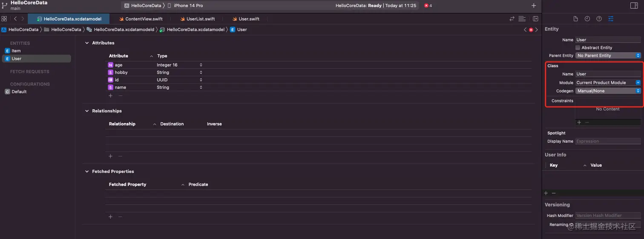644x239 pixels.
Task: Add a new editor pane on the right
Action: pos(535,19)
